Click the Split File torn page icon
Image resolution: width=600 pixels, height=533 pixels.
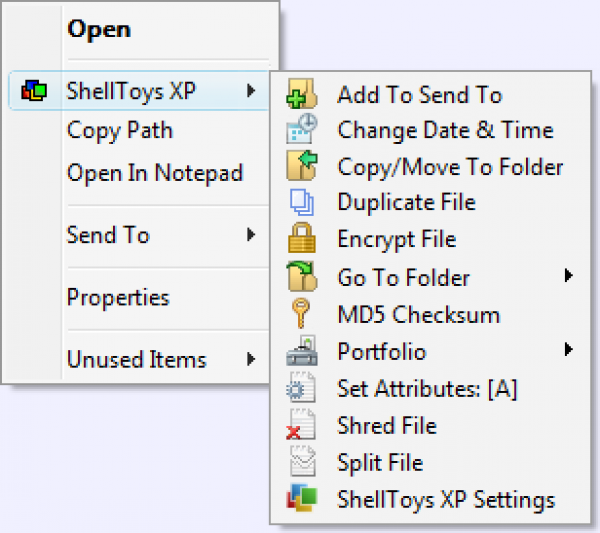click(x=301, y=463)
